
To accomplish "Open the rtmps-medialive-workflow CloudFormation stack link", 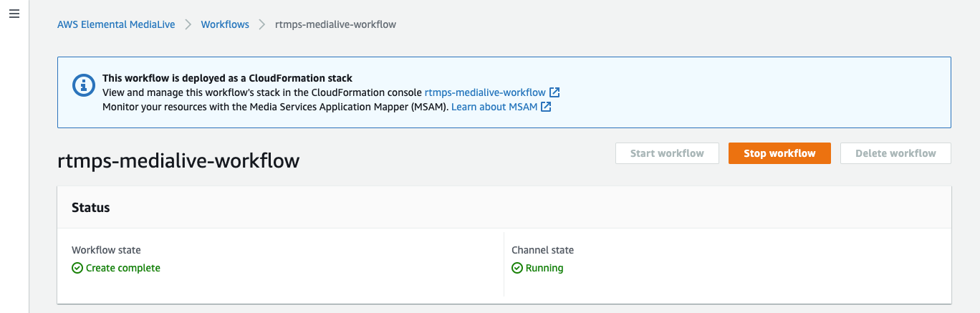I will (x=485, y=92).
